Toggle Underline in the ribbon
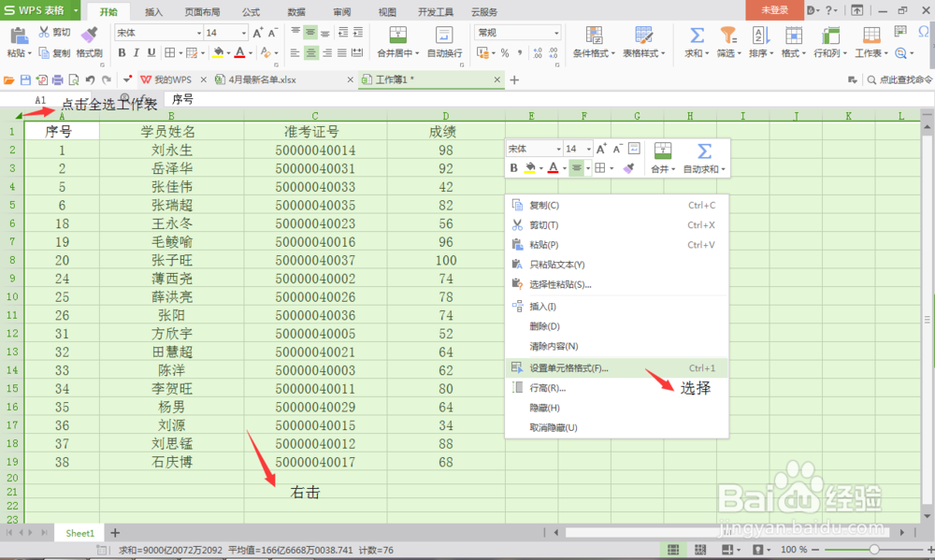The width and height of the screenshot is (935, 560). [x=151, y=53]
